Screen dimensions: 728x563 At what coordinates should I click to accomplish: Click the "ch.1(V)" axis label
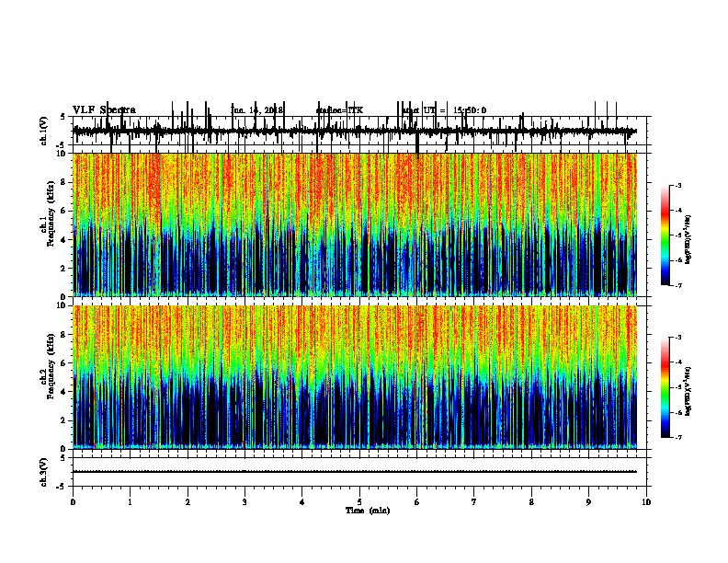44,131
